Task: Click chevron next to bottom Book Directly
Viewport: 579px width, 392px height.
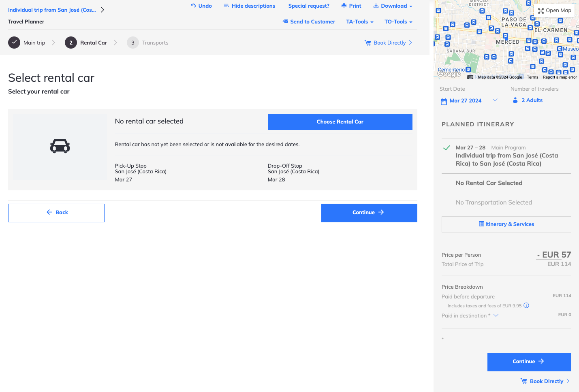Action: (x=568, y=381)
